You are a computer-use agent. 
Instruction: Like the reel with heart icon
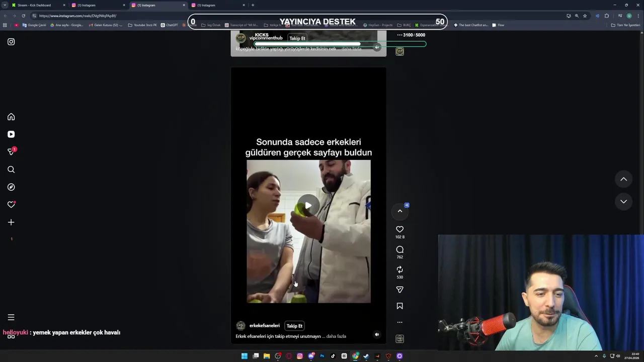[400, 229]
